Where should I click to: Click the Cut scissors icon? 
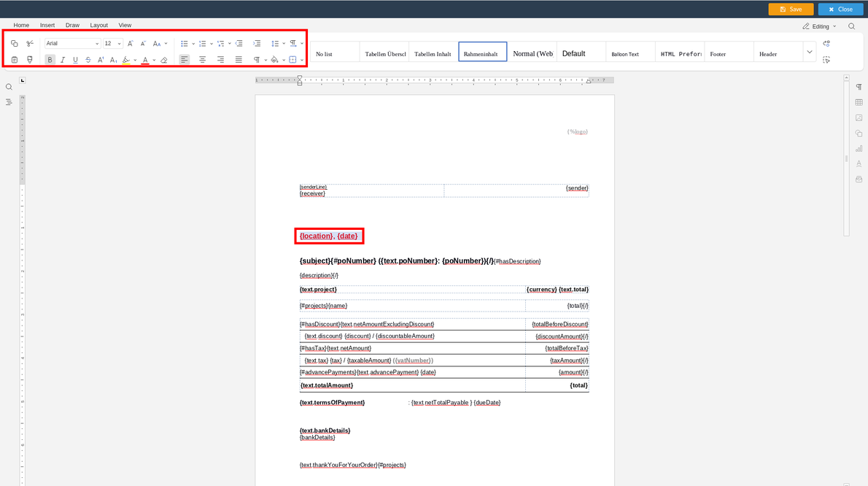pos(30,43)
